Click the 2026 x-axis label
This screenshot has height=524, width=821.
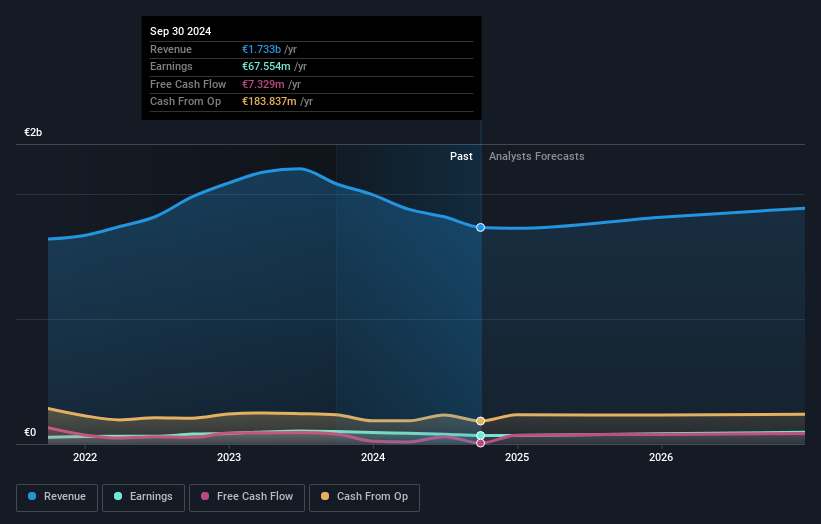(x=661, y=458)
